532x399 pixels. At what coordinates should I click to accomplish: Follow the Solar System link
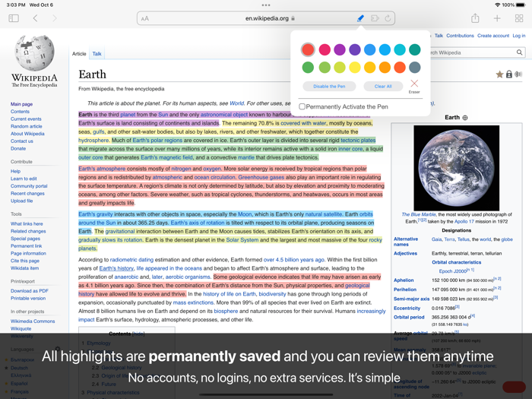point(242,240)
